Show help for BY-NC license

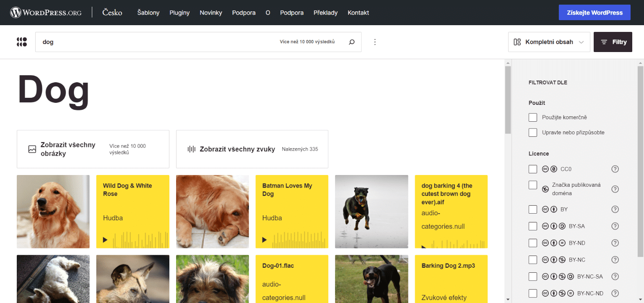click(615, 260)
